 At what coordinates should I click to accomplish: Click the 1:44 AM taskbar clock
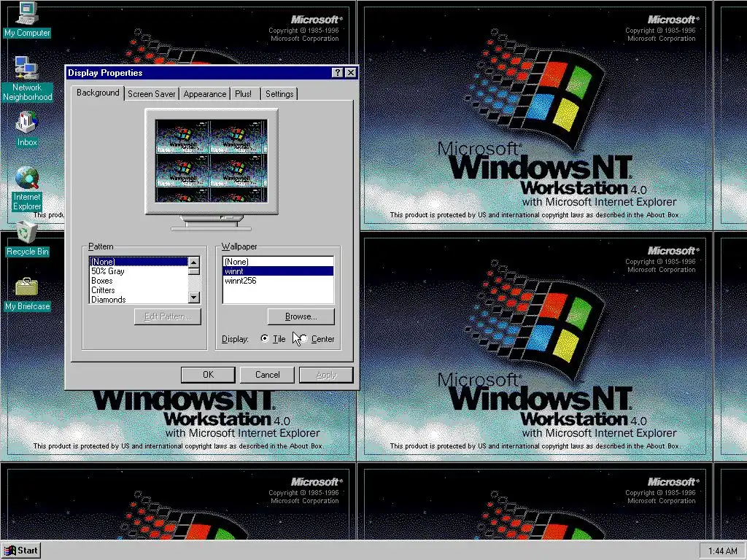click(x=722, y=551)
